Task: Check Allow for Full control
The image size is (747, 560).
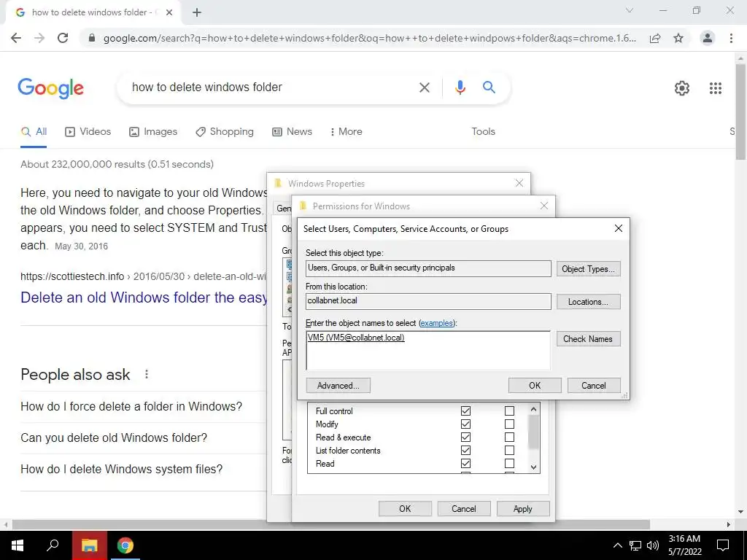Action: pyautogui.click(x=466, y=411)
